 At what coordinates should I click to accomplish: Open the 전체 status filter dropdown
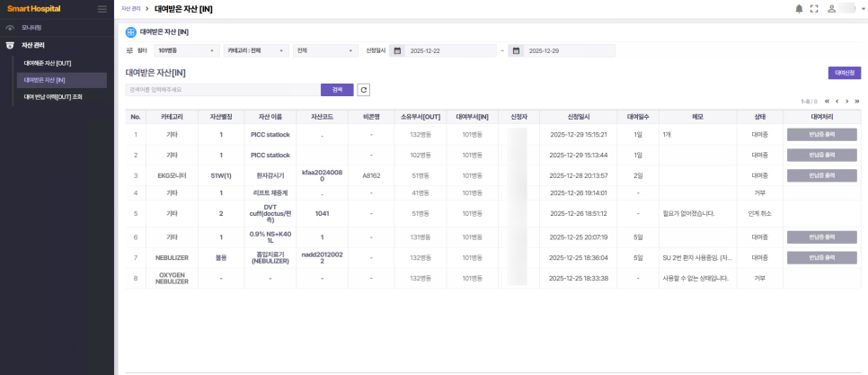(325, 51)
